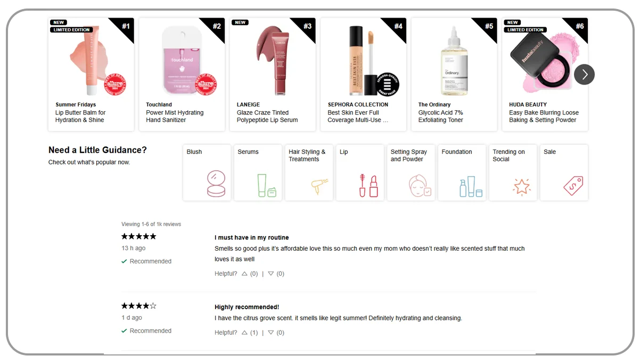Select the Setting Spray and Powder face icon
The width and height of the screenshot is (640, 364).
coord(411,185)
